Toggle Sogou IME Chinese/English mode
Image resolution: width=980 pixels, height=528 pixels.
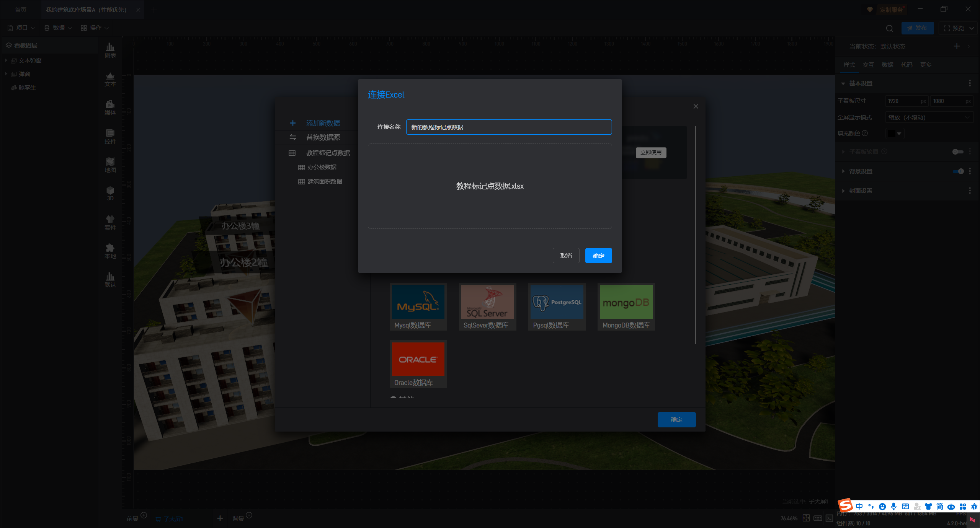click(859, 507)
